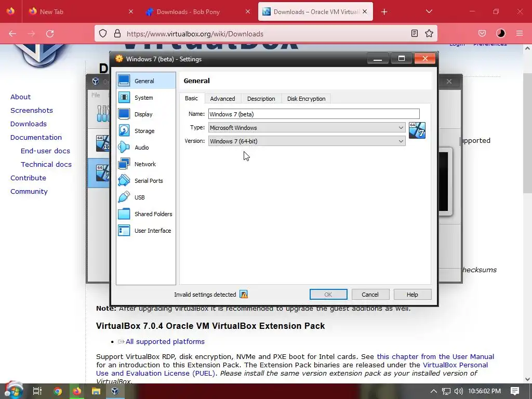The image size is (532, 399).
Task: Click the Cancel button
Action: (x=370, y=294)
